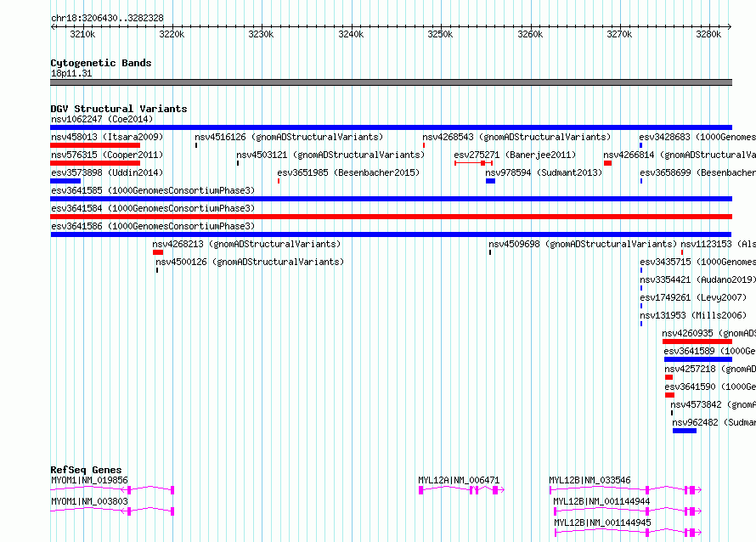Select the esv3641589 blue variant bar
Image resolution: width=756 pixels, height=542 pixels.
[x=698, y=359]
